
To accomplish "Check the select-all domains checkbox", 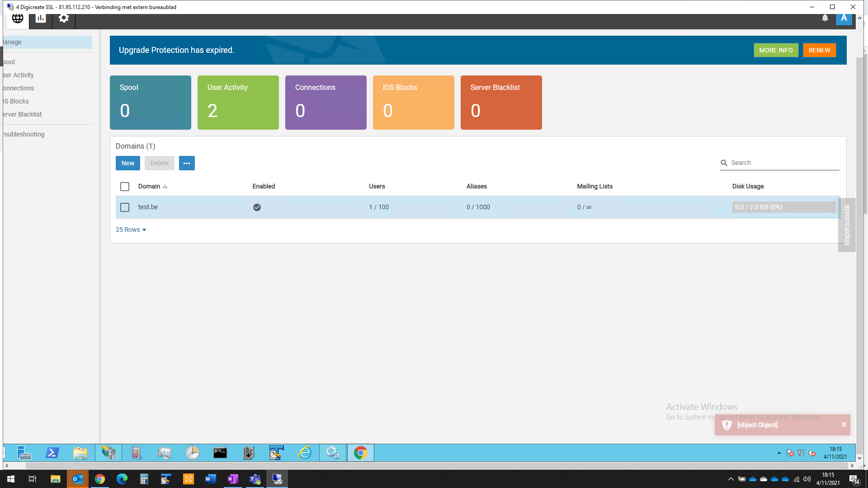I will [x=125, y=187].
